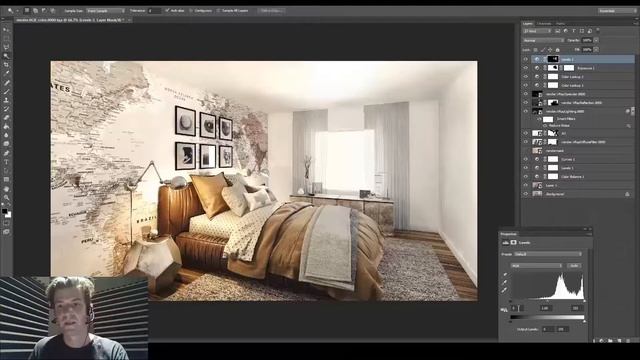Click the foreground color swatch

click(x=4, y=211)
